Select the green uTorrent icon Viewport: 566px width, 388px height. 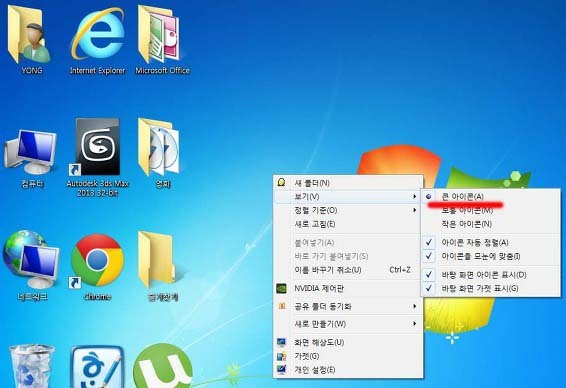162,365
